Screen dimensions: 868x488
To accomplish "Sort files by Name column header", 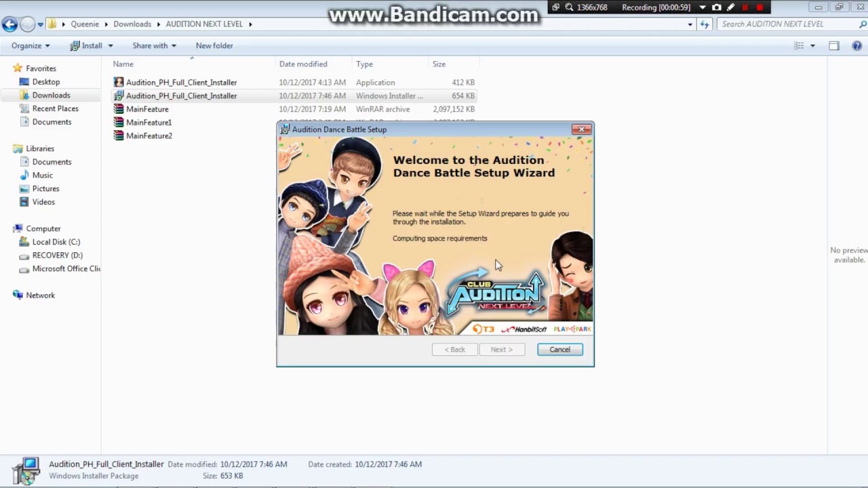I will [123, 64].
